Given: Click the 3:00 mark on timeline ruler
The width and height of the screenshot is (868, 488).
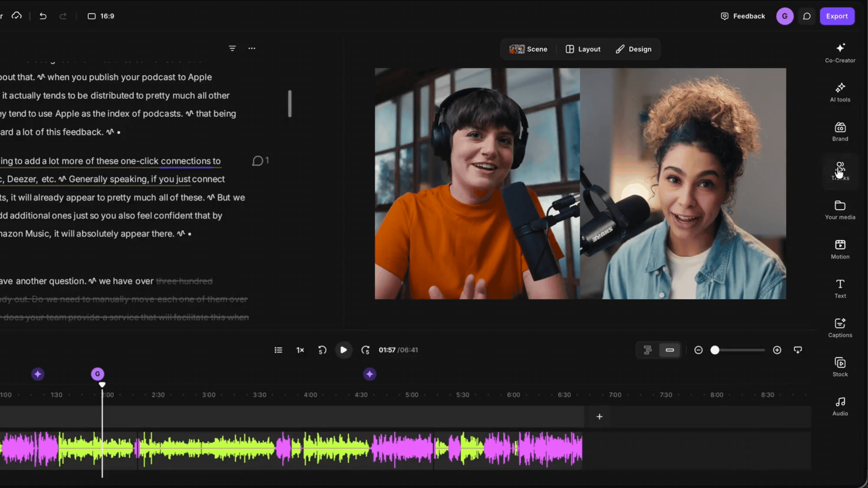Looking at the screenshot, I should point(209,395).
